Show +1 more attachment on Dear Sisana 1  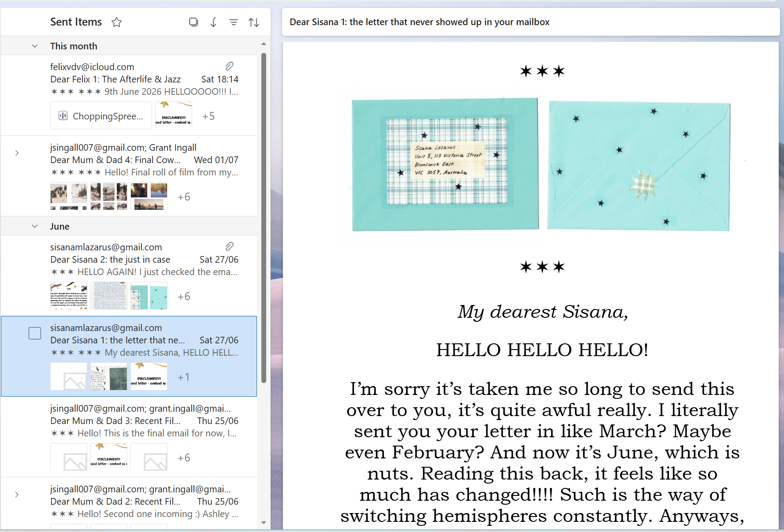[x=184, y=377]
